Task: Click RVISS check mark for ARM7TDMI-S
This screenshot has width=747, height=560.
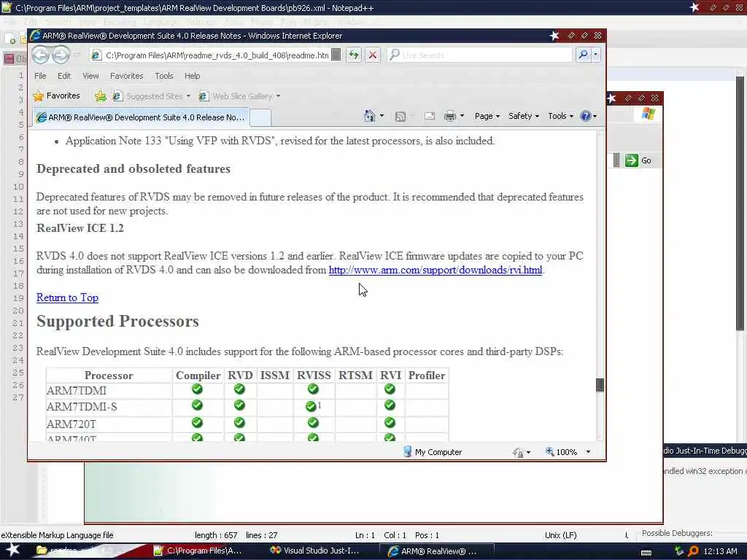Action: click(x=311, y=406)
